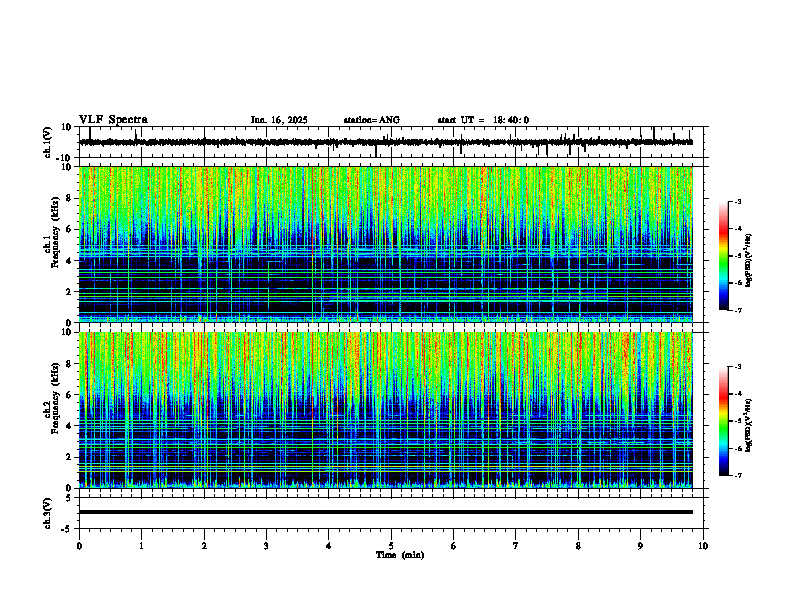Click the date label "Jan. 16, 2025"
Image resolution: width=792 pixels, height=612 pixels.
[279, 120]
